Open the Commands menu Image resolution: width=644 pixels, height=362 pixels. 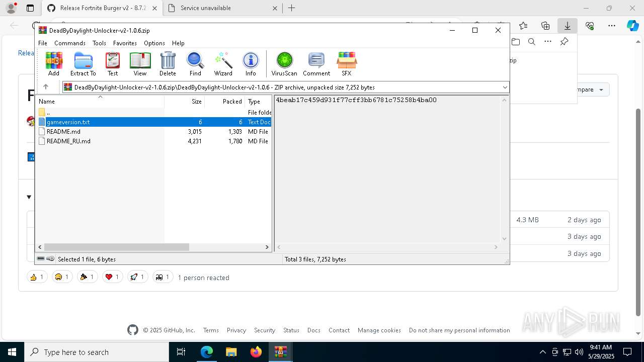(70, 43)
